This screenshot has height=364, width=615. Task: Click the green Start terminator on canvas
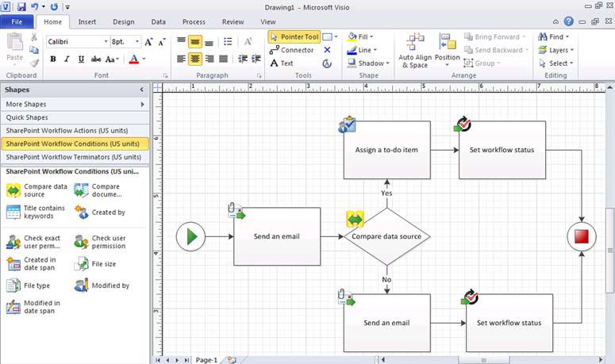190,236
